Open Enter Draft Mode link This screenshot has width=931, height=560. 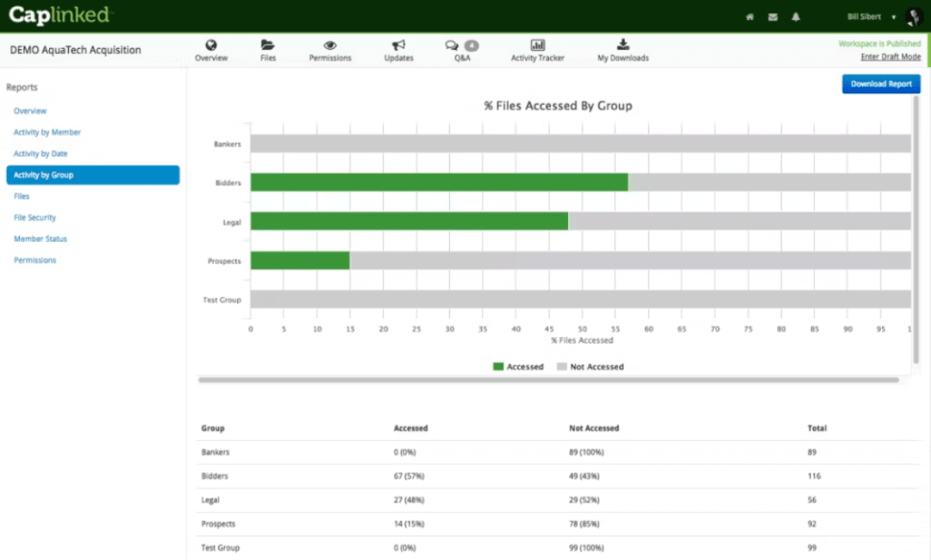coord(890,56)
